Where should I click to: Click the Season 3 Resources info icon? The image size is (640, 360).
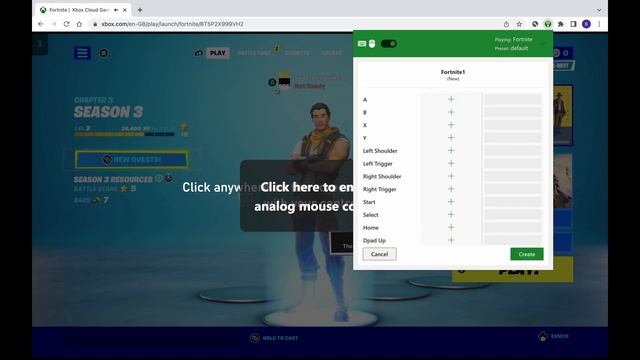tap(159, 178)
